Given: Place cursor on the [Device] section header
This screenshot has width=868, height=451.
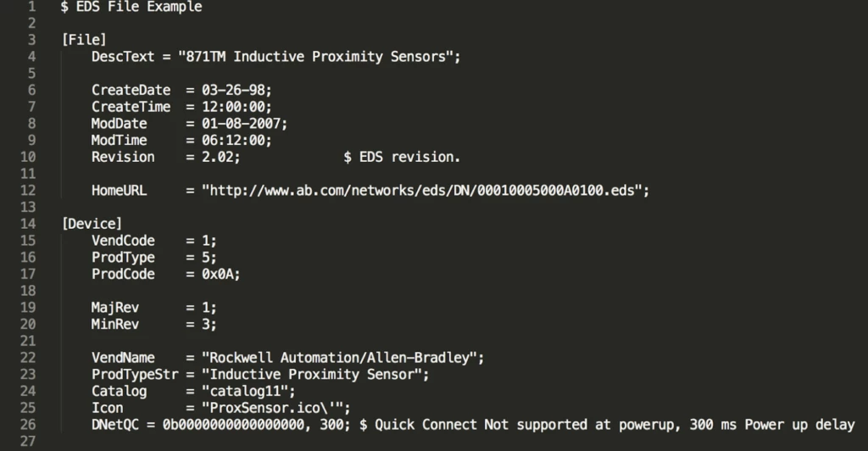Looking at the screenshot, I should 92,224.
